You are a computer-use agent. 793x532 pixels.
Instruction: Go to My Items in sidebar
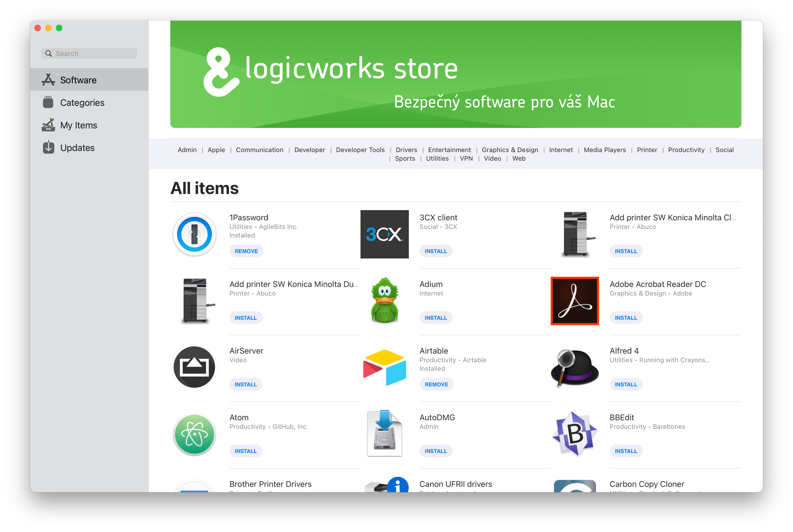78,125
